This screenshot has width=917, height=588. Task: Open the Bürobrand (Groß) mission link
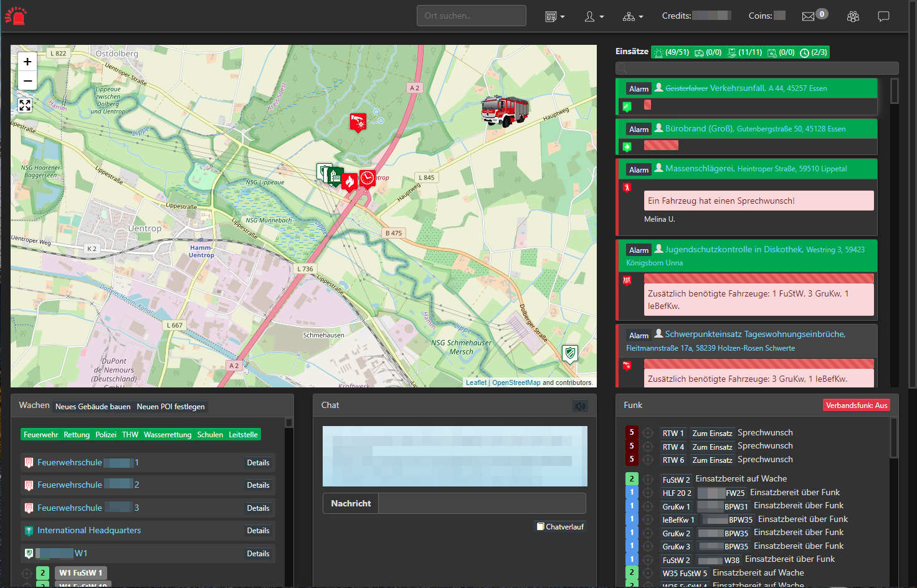pyautogui.click(x=699, y=128)
